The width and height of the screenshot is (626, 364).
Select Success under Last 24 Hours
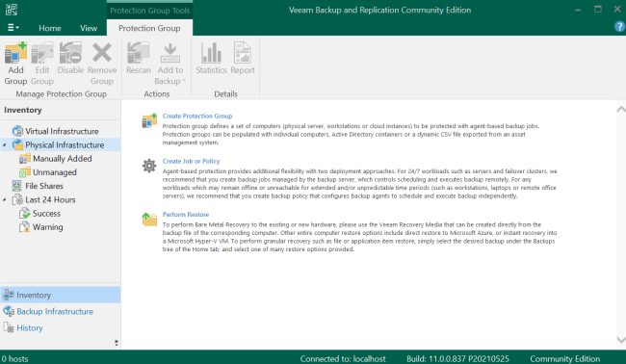(46, 213)
